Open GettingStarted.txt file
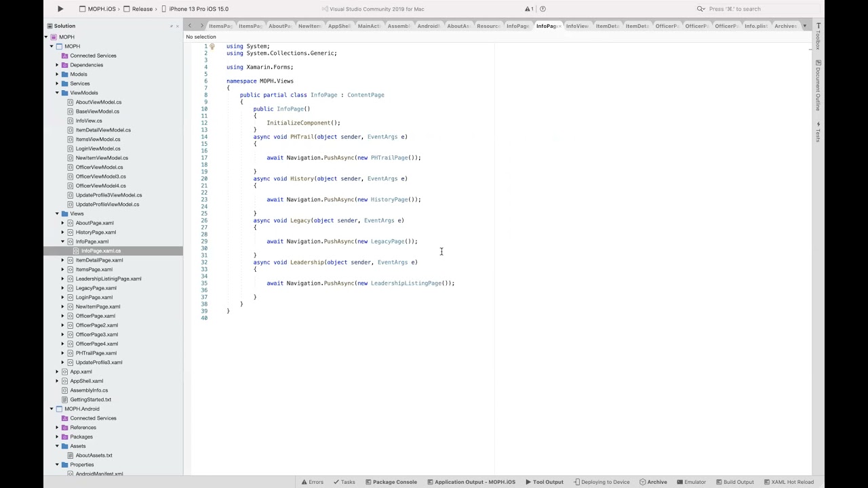This screenshot has width=868, height=488. click(x=90, y=400)
